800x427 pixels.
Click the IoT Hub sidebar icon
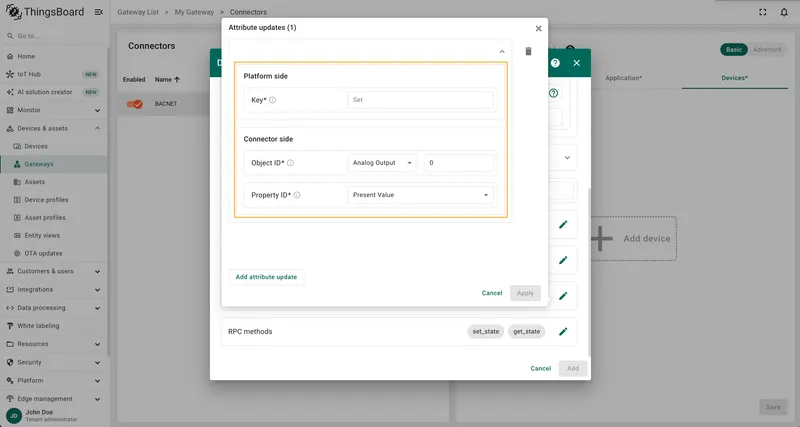[x=10, y=74]
